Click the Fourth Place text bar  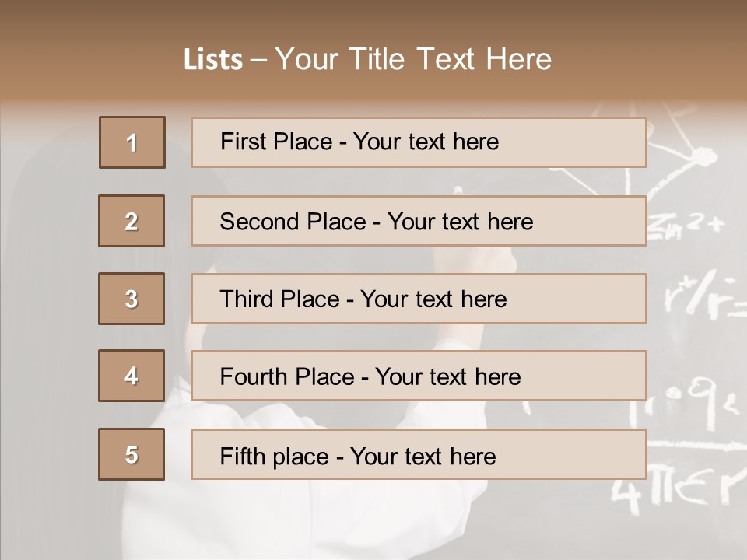(x=419, y=376)
